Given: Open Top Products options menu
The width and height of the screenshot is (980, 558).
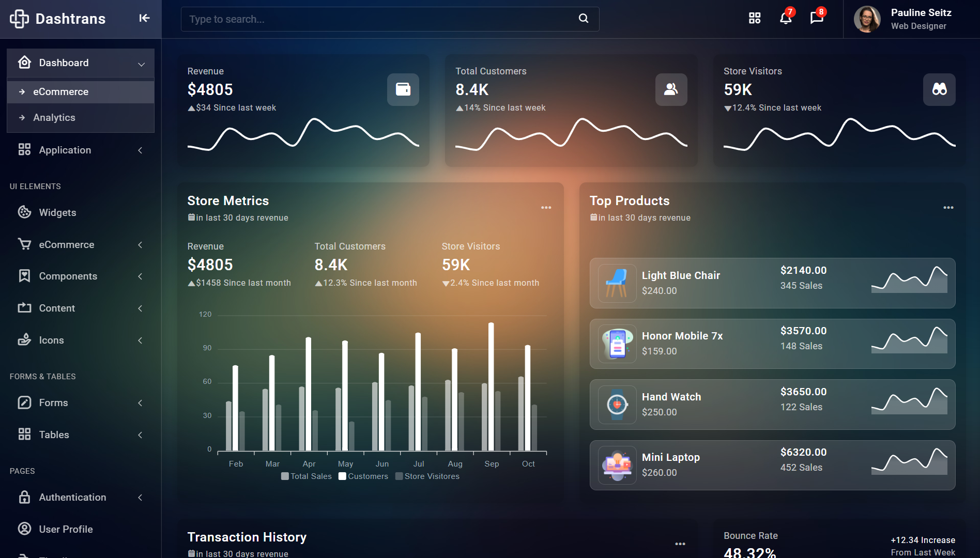Looking at the screenshot, I should click(x=948, y=208).
